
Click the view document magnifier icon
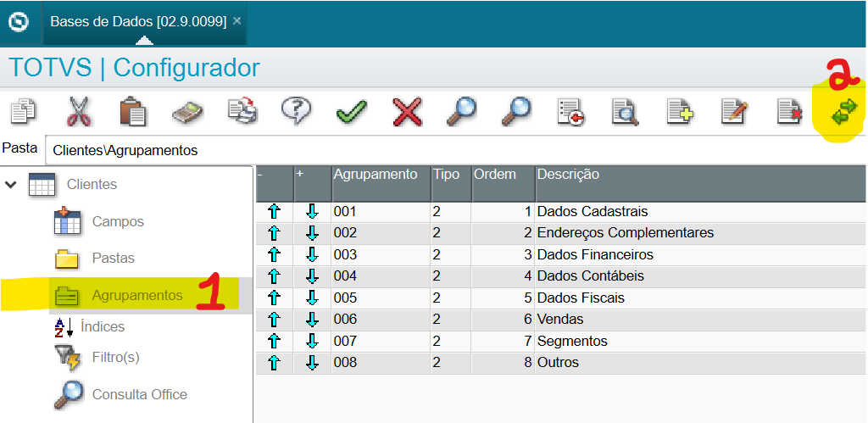626,112
